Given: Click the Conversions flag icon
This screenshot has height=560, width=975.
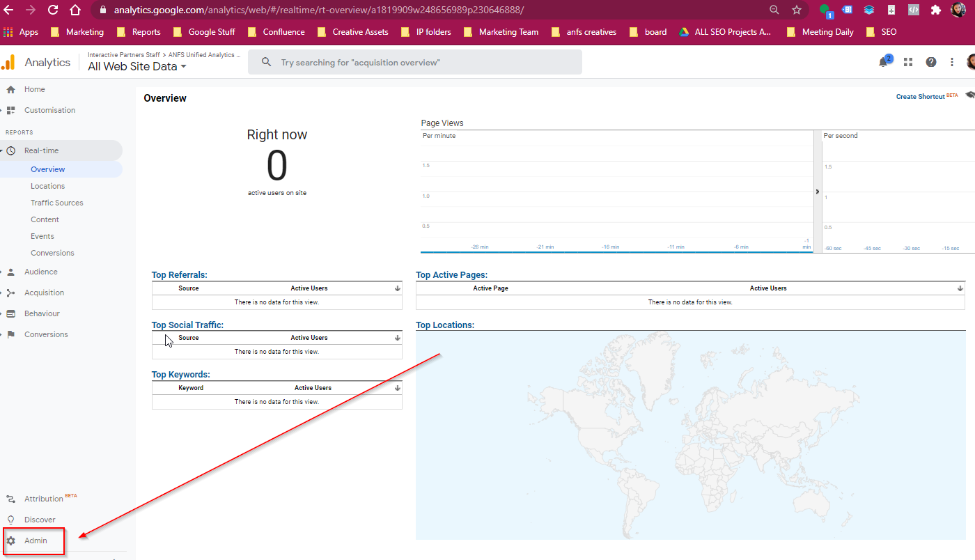Looking at the screenshot, I should [10, 334].
